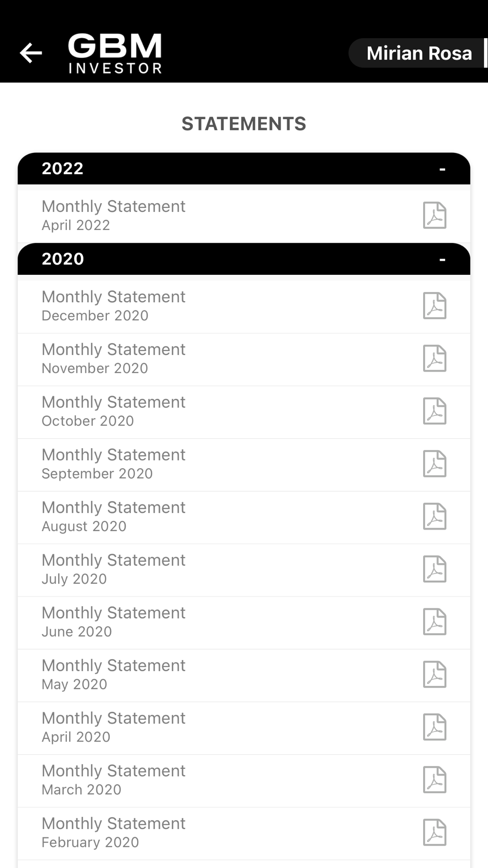488x868 pixels.
Task: Open PDF for April 2022 statement
Action: pos(434,215)
